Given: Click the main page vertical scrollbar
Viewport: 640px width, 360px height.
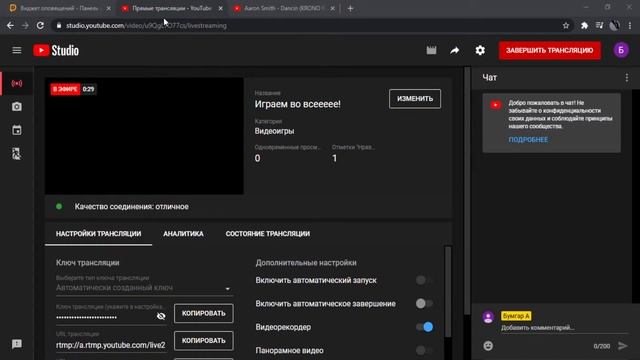Looking at the screenshot, I should click(x=467, y=191).
